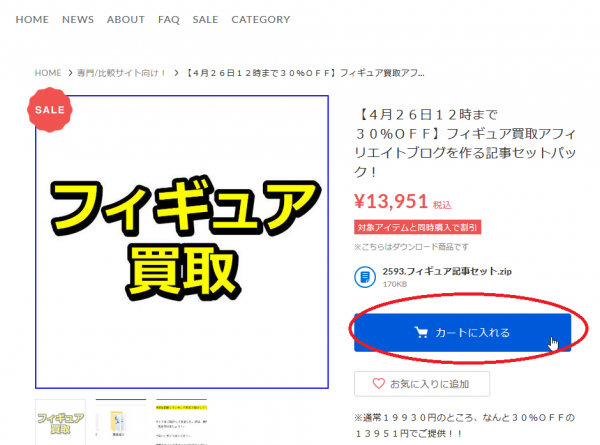Click the HOME breadcrumb link
The width and height of the screenshot is (600, 445).
pos(48,73)
